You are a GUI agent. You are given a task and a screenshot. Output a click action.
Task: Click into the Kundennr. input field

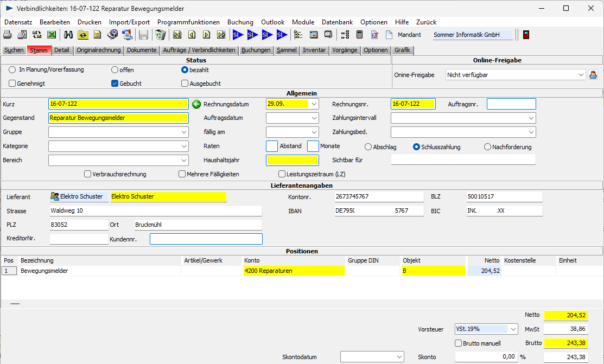(x=206, y=239)
